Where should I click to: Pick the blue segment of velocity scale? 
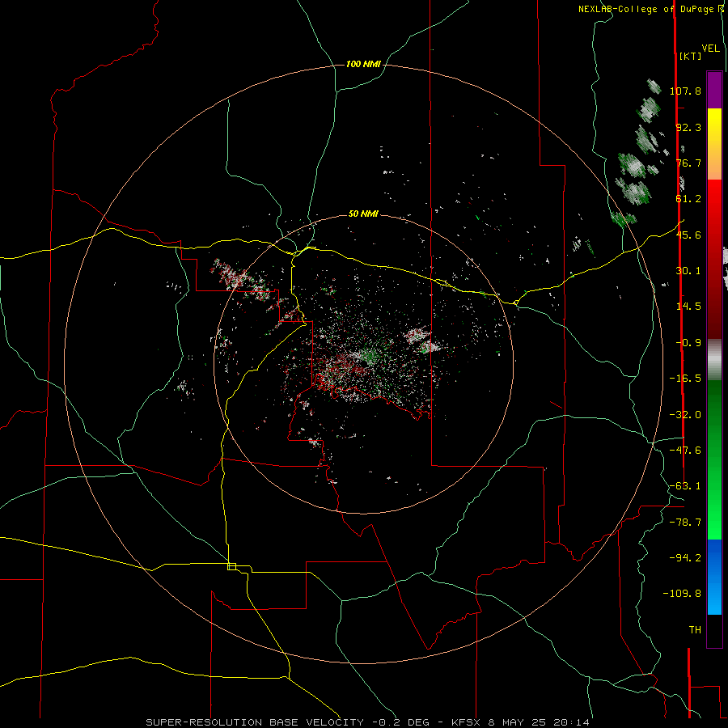pyautogui.click(x=714, y=577)
